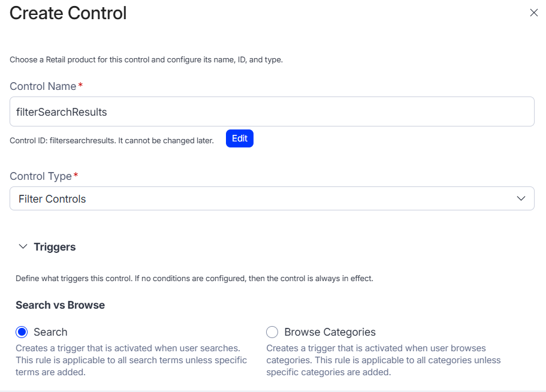Click the Control Name field label
This screenshot has height=392, width=546.
pos(43,86)
